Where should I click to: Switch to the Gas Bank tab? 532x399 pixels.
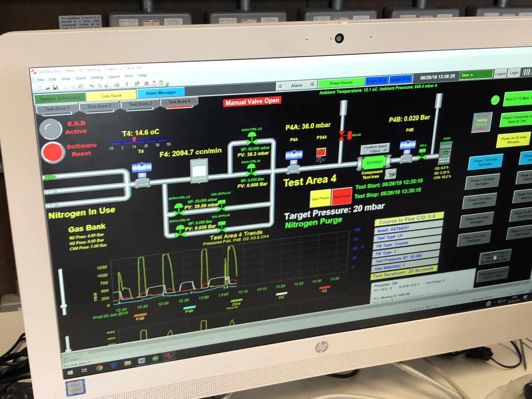tap(111, 96)
